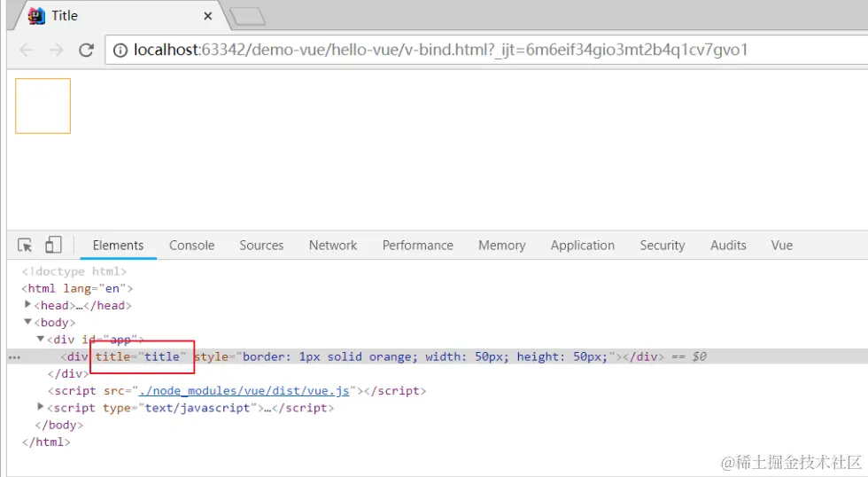This screenshot has width=868, height=477.
Task: Click the browser back arrow
Action: pyautogui.click(x=27, y=50)
